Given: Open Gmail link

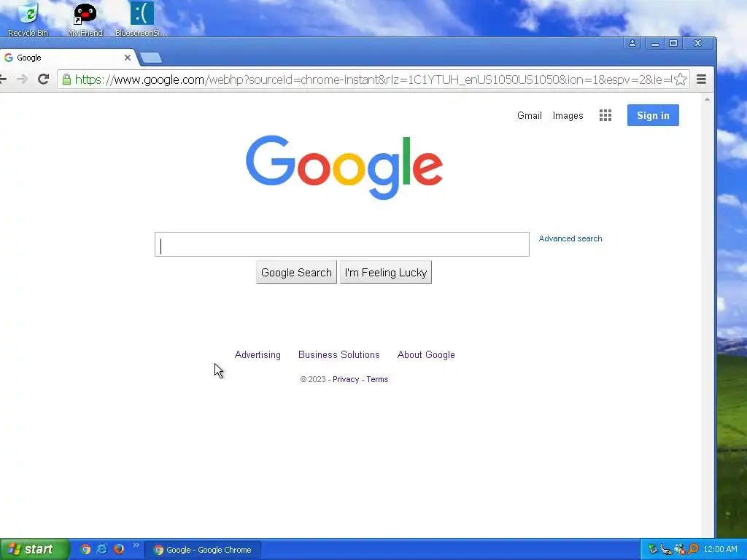Looking at the screenshot, I should [530, 116].
